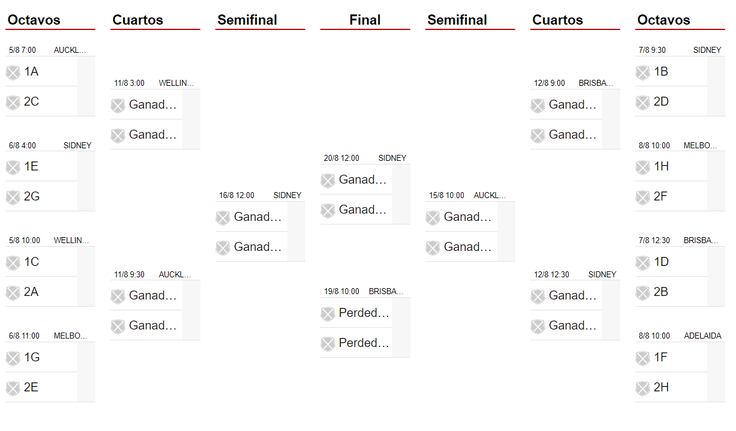Select the Final column header
Screen dimensions: 736x431
point(365,20)
